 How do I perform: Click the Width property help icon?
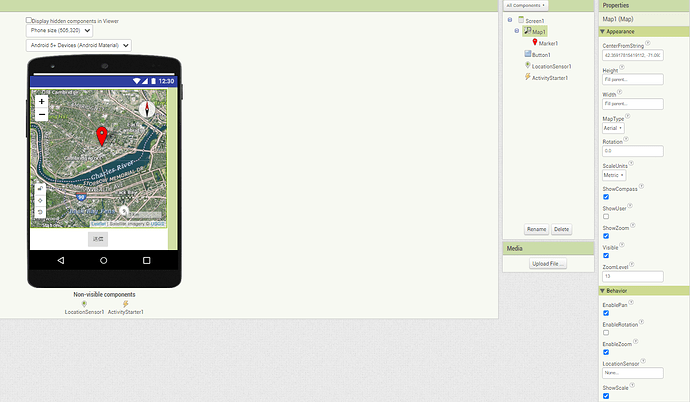620,92
